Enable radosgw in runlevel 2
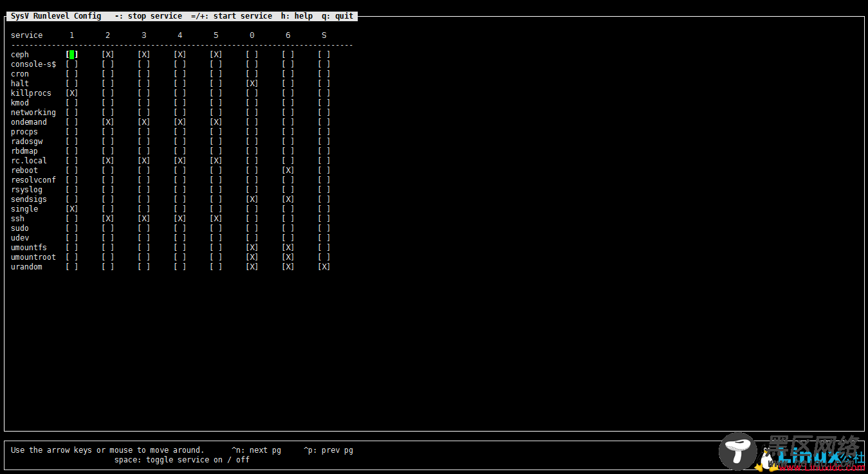Screen dimensions: 868x474 pos(108,141)
